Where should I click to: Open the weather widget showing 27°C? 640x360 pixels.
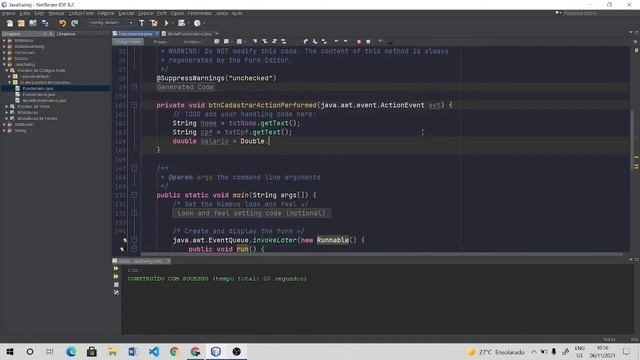tap(496, 352)
